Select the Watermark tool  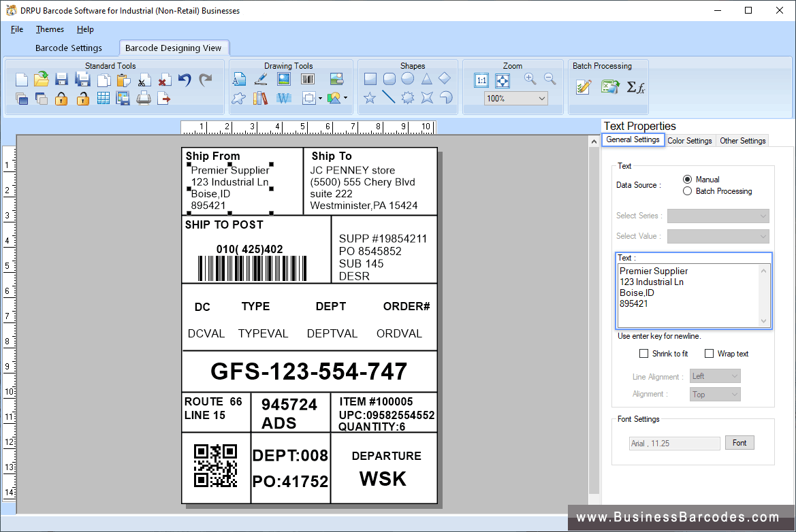[283, 97]
